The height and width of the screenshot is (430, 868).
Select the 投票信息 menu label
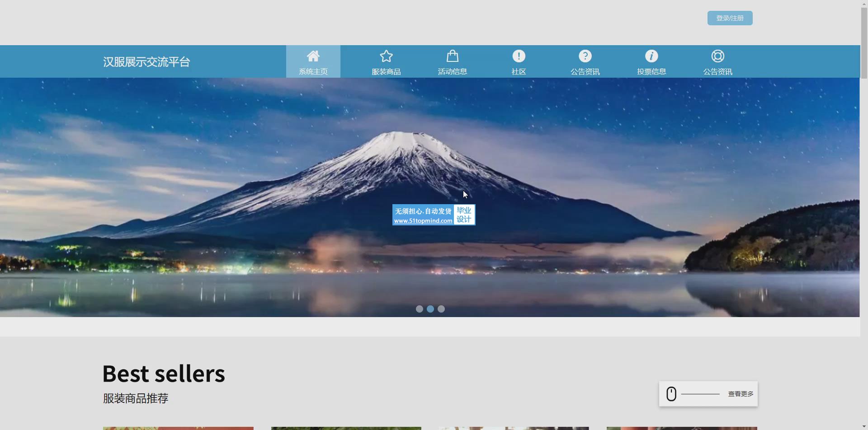click(x=651, y=71)
